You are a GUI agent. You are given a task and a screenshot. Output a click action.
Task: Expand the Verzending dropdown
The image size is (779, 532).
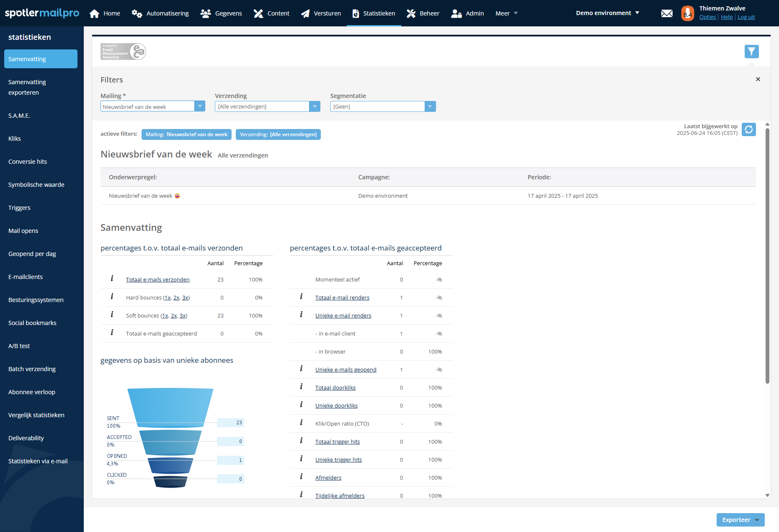315,106
